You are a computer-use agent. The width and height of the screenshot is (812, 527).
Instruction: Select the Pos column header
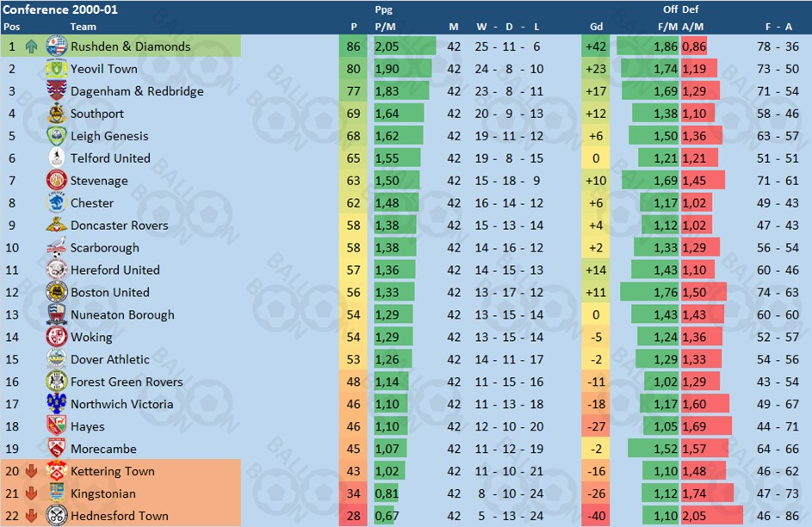pyautogui.click(x=11, y=27)
